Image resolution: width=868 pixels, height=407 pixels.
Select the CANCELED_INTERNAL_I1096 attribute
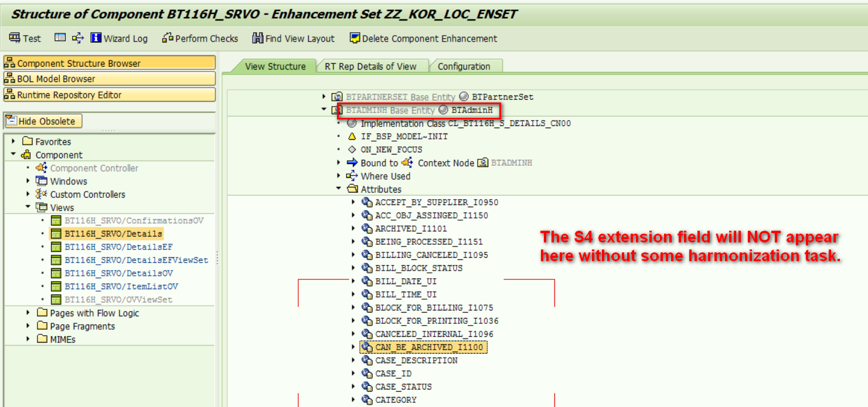(x=434, y=334)
